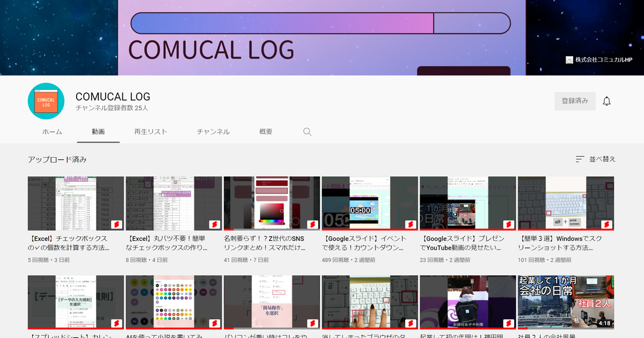Click the 5 回視聴・3 日前 metadata
This screenshot has height=338, width=644.
(49, 260)
